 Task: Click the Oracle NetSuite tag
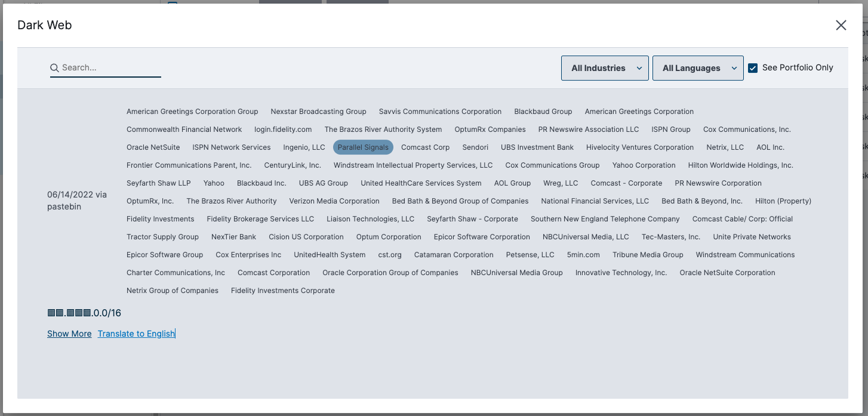[x=153, y=147]
